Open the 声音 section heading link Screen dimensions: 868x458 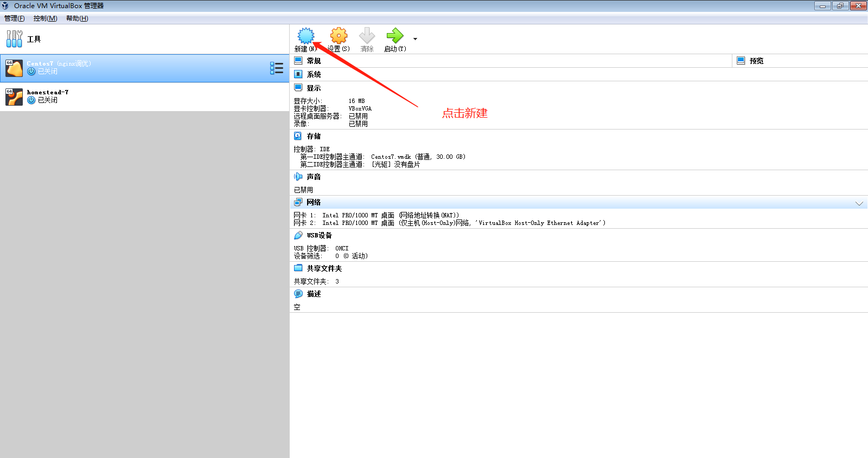(x=314, y=177)
